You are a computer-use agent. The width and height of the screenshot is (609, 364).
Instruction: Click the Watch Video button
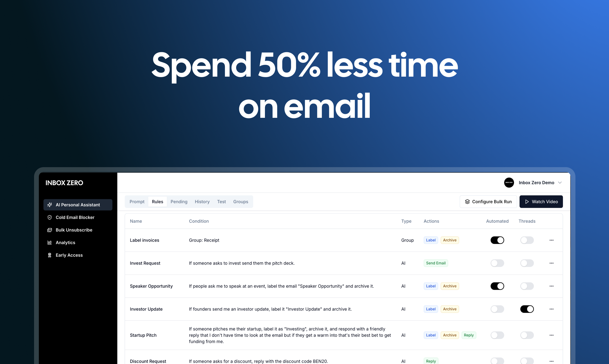tap(541, 201)
